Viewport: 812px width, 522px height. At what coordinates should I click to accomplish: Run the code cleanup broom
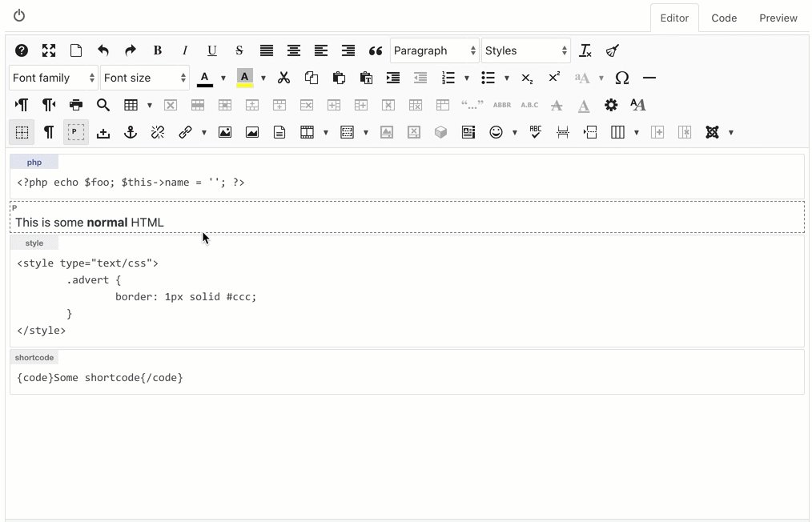612,50
